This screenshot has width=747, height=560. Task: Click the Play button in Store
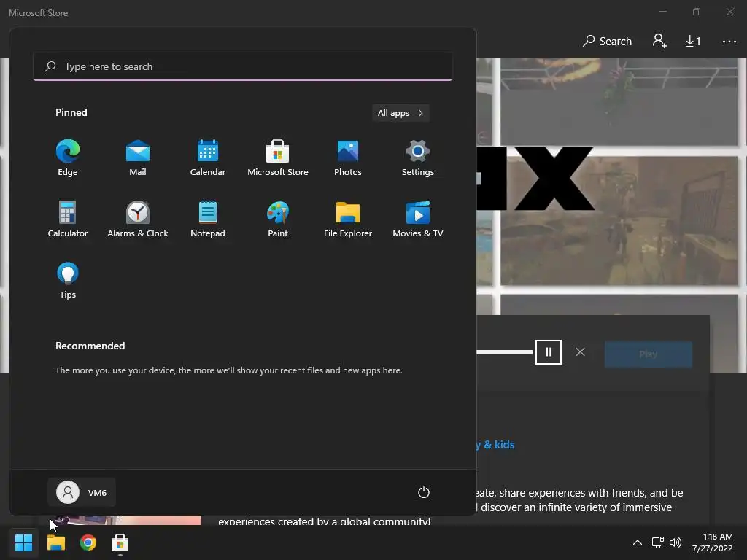pyautogui.click(x=648, y=354)
